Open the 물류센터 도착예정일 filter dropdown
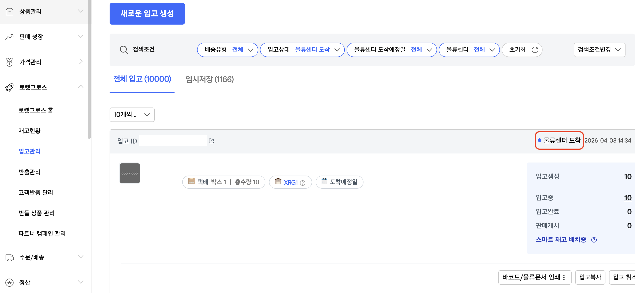The image size is (644, 293). pos(391,50)
